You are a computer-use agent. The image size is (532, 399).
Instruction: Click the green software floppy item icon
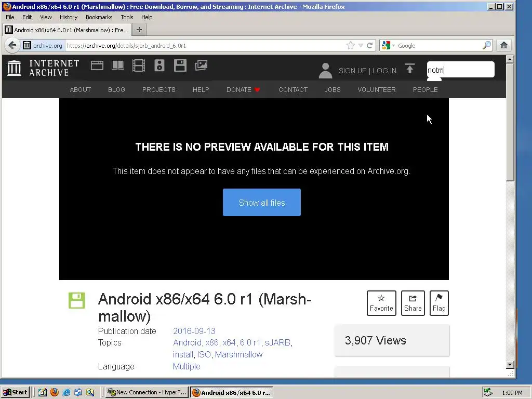tap(77, 300)
